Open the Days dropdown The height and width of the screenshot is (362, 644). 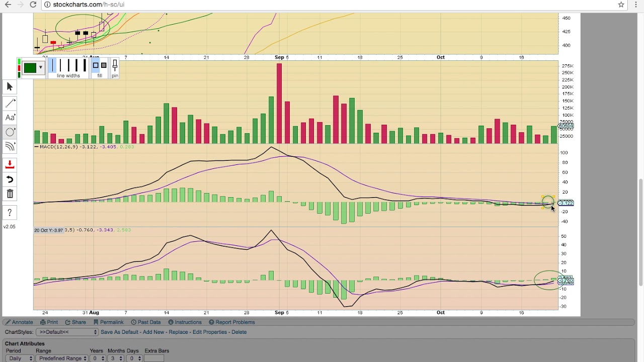click(x=134, y=358)
